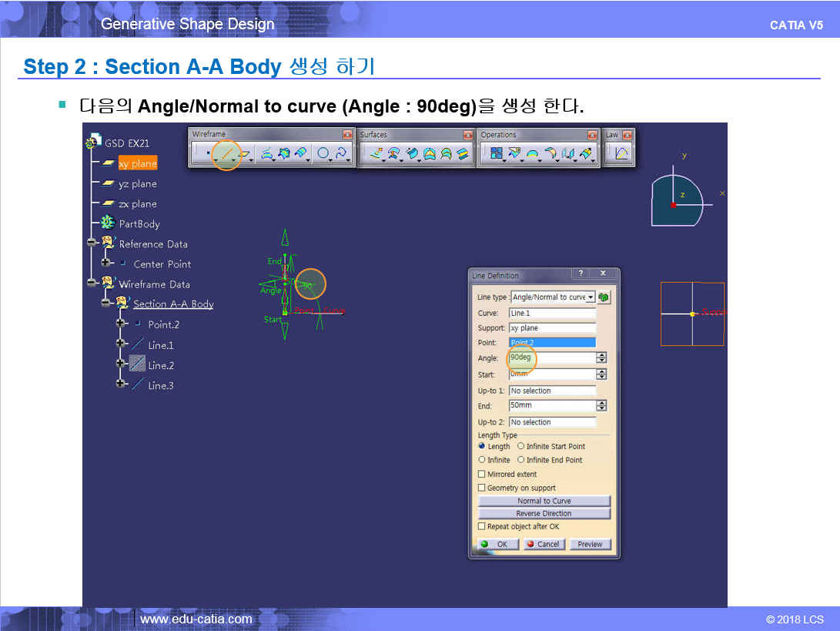Click the green icon beside Line type
Image resolution: width=840 pixels, height=631 pixels.
point(604,297)
